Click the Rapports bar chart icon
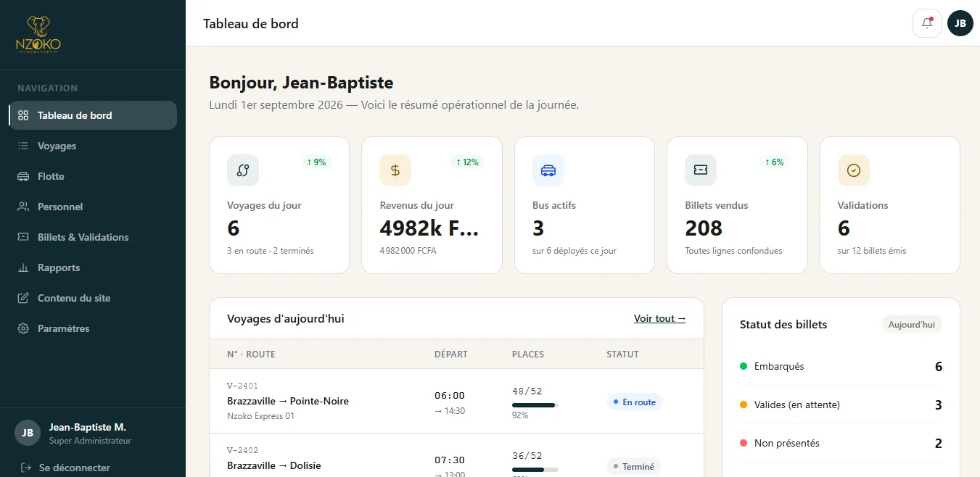Image resolution: width=980 pixels, height=477 pixels. pyautogui.click(x=23, y=267)
